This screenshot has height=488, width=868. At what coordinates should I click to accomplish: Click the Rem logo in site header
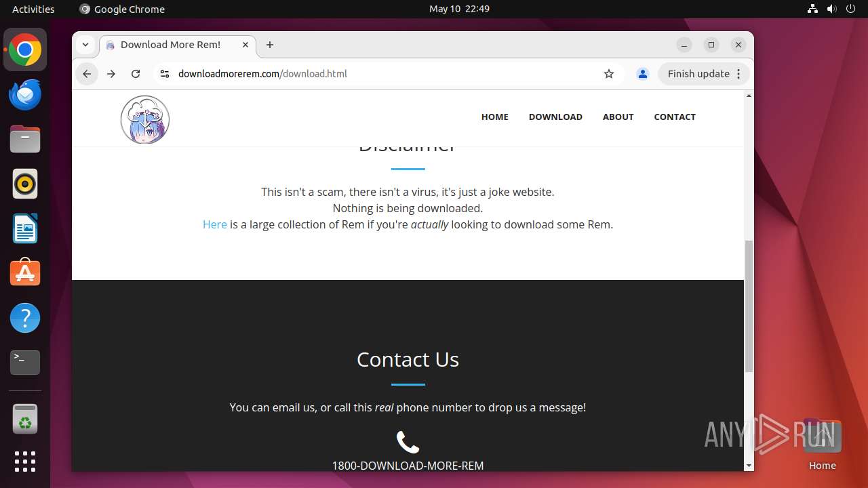[x=145, y=119]
